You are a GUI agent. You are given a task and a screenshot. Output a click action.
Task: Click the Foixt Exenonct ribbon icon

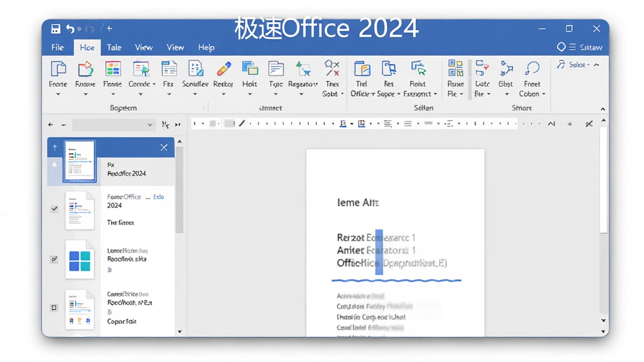(418, 68)
